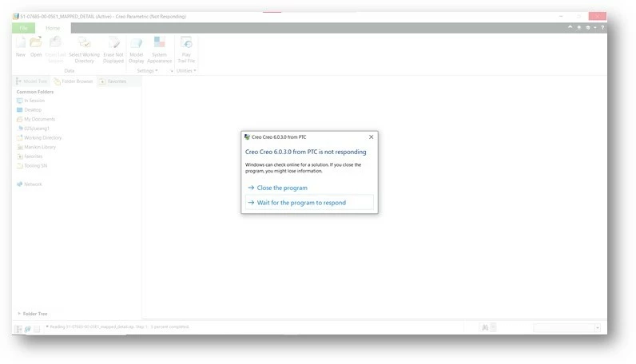Open the Tooling SN folder

[32, 166]
